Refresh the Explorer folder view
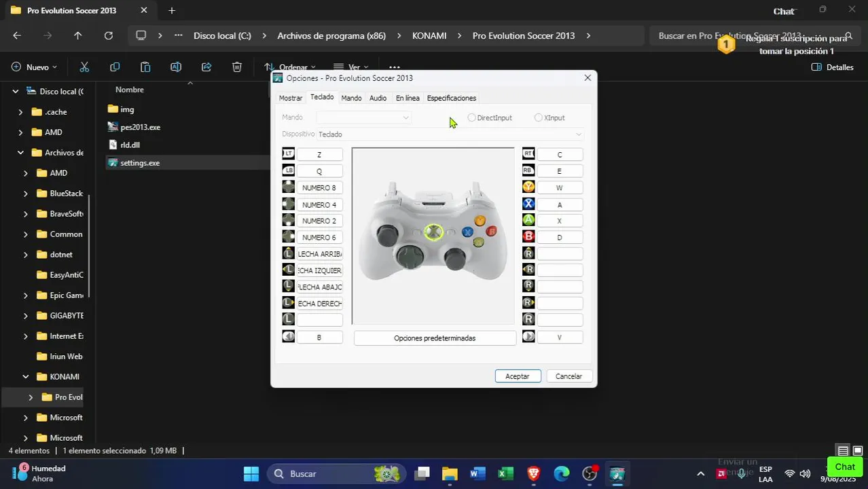868x489 pixels. 109,36
